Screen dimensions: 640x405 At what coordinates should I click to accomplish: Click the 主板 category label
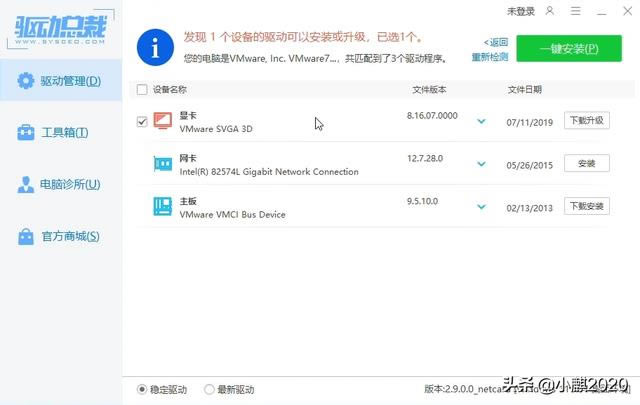[x=188, y=201]
